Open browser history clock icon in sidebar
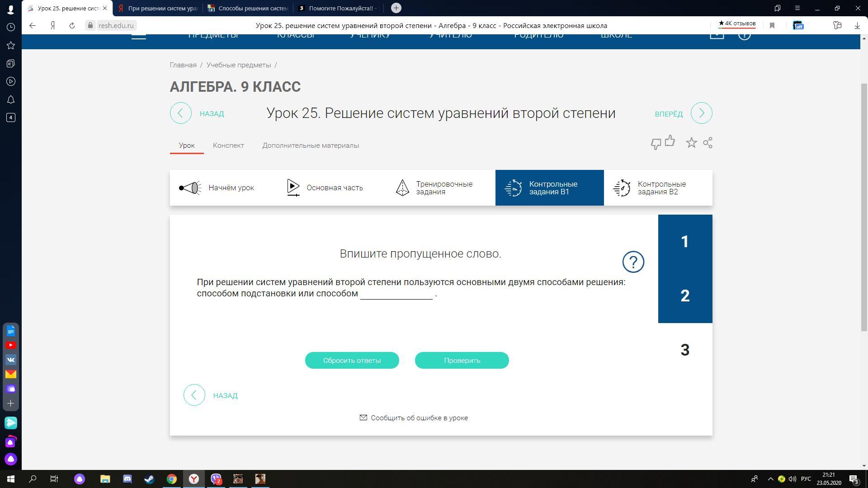The height and width of the screenshot is (488, 868). [11, 27]
